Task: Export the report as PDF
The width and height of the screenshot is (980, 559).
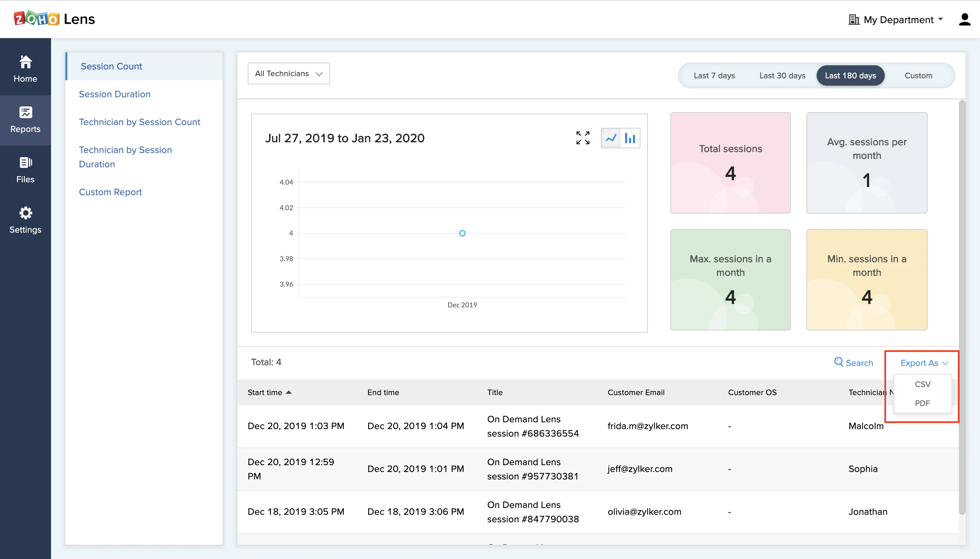Action: 922,403
